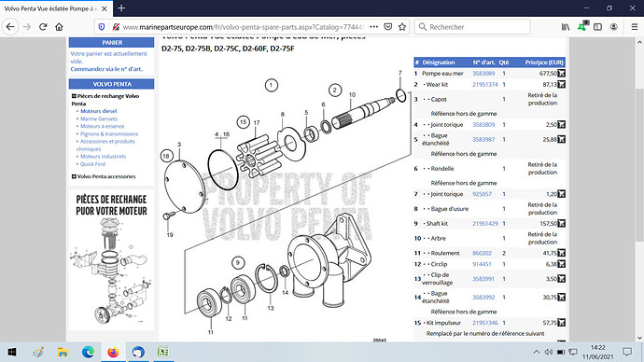Add Wear kit 21951374 to cart
This screenshot has width=644, height=362.
coord(562,85)
